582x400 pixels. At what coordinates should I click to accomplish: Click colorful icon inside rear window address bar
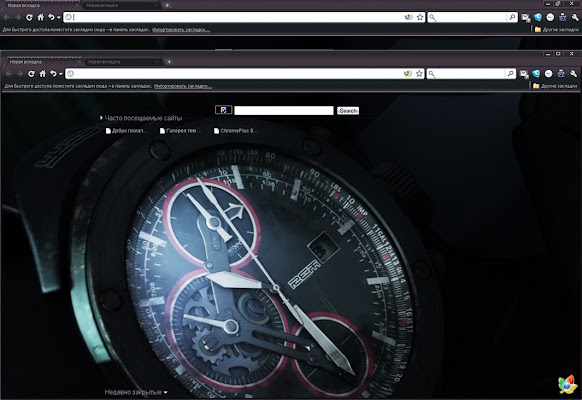click(408, 17)
